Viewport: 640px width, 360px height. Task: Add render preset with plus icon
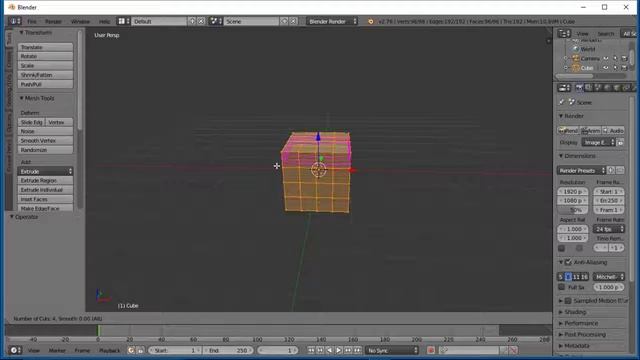611,170
